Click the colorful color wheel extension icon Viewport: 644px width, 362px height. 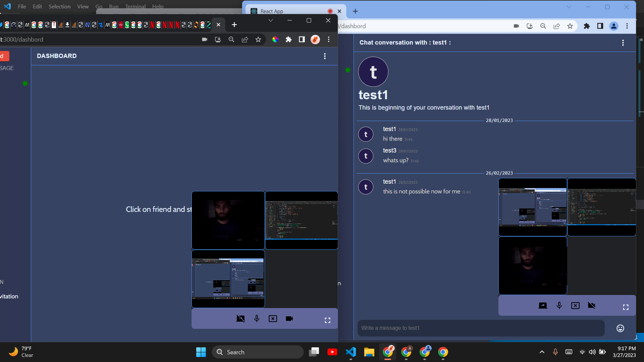pyautogui.click(x=275, y=39)
